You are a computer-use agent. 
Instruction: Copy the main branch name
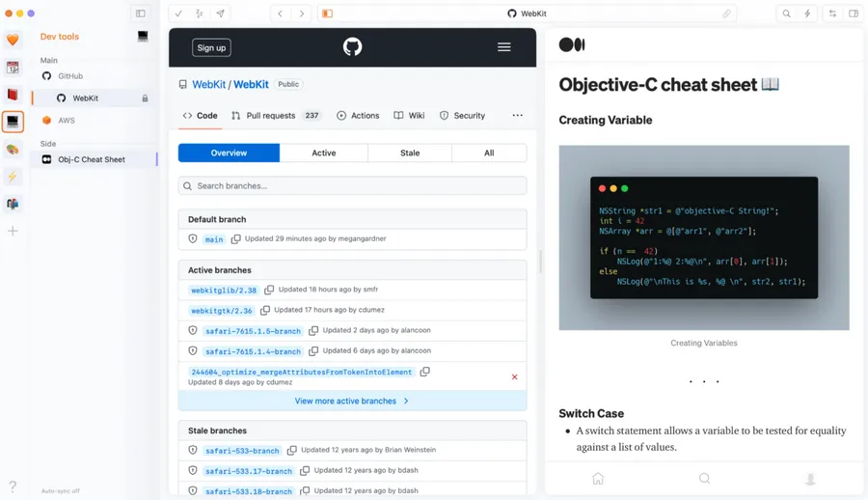tap(236, 239)
